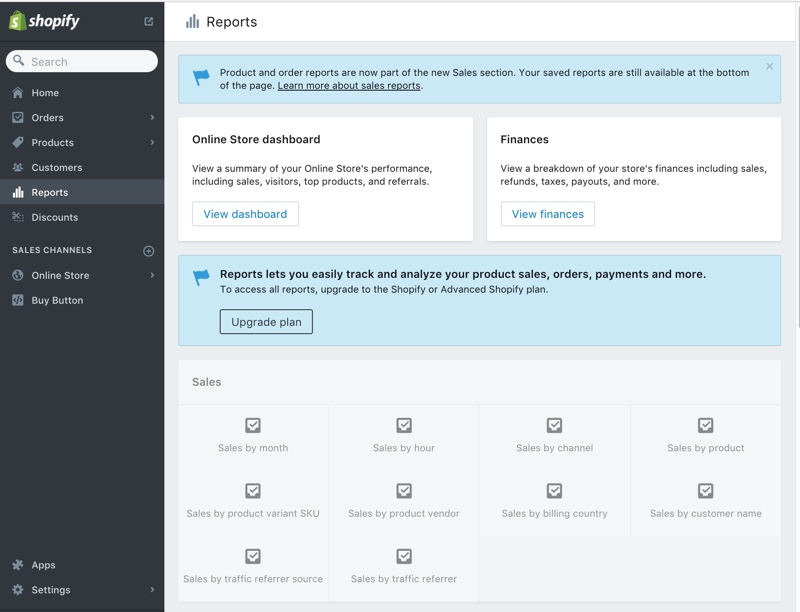
Task: Click the Reports bar chart icon in sidebar
Action: pyautogui.click(x=18, y=192)
